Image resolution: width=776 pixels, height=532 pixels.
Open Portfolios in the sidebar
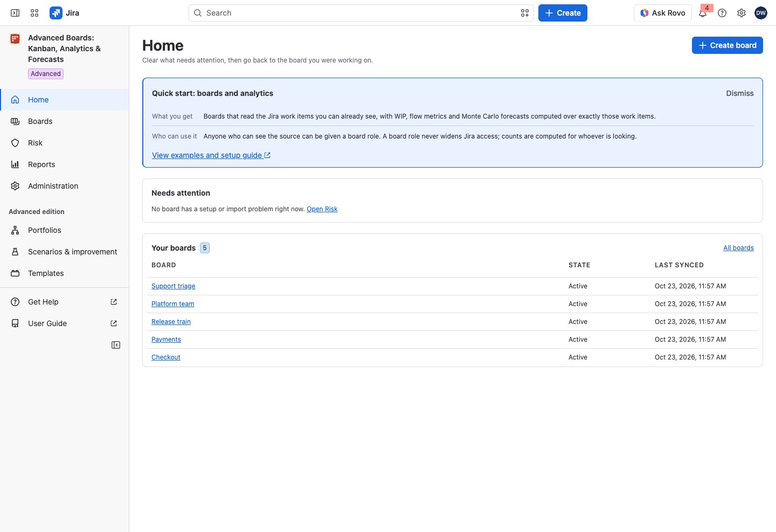[x=65, y=230]
